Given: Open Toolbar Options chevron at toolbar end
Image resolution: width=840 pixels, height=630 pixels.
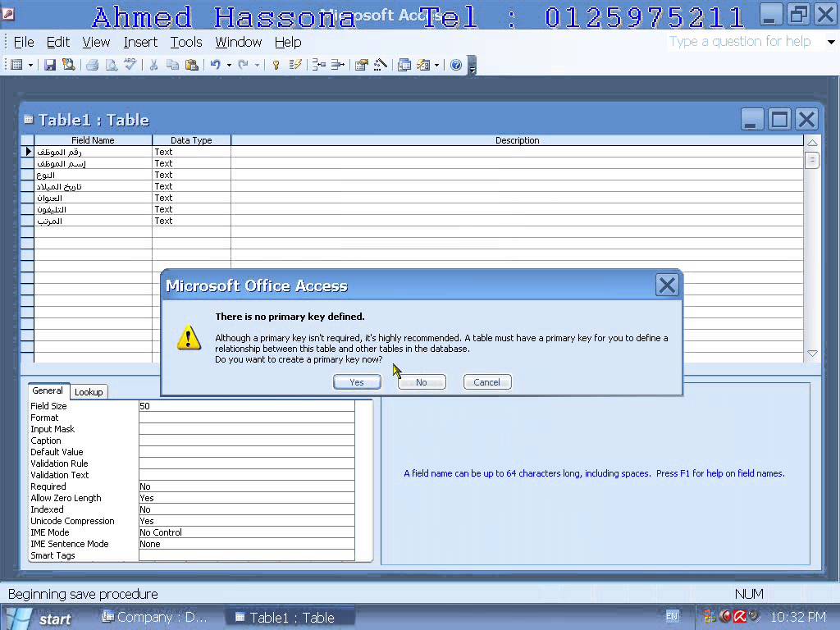Looking at the screenshot, I should click(x=472, y=66).
